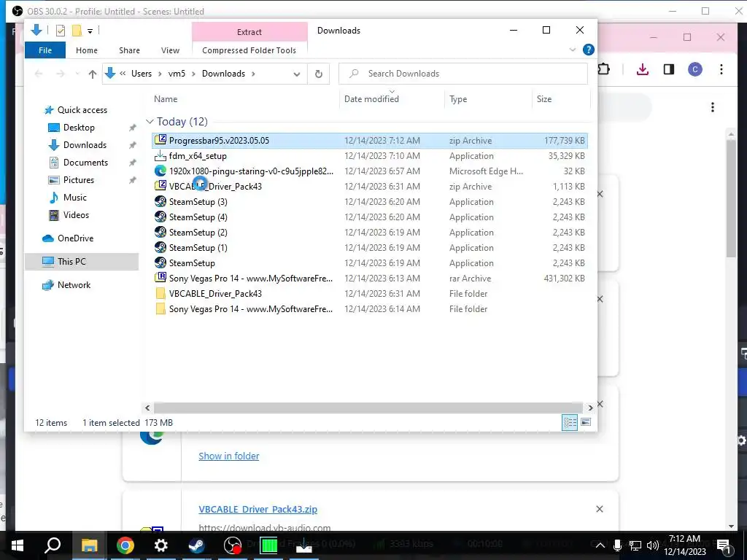Open Downloads in the navigation pane
The width and height of the screenshot is (747, 560).
click(85, 145)
